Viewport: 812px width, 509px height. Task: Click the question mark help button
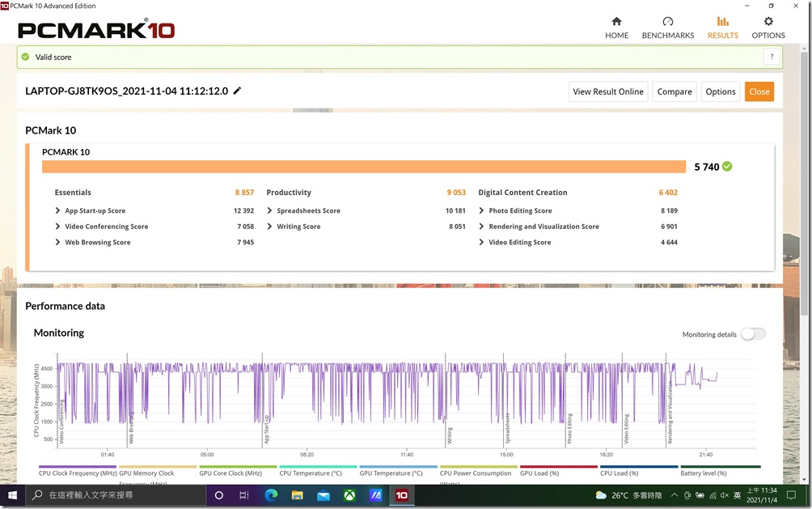coord(772,57)
